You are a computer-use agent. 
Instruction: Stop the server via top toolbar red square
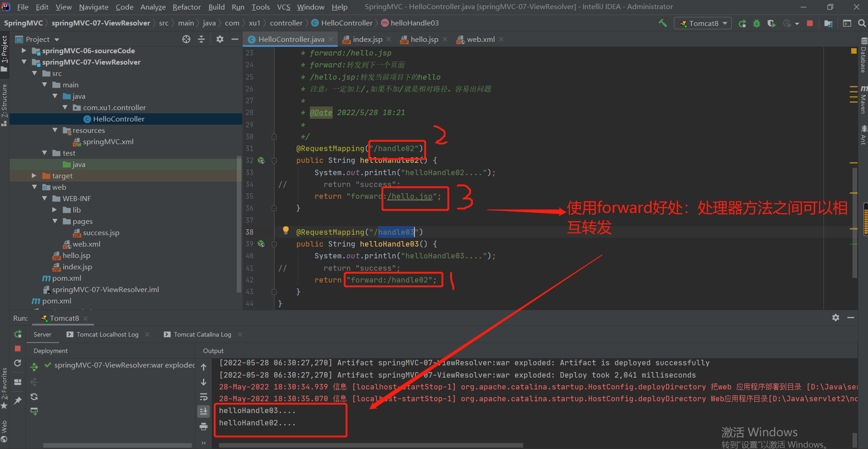tap(810, 23)
